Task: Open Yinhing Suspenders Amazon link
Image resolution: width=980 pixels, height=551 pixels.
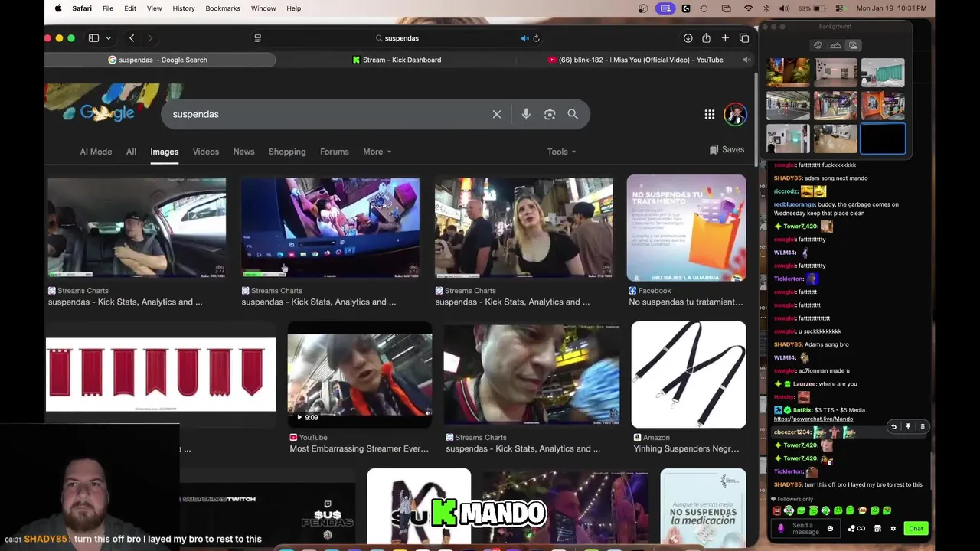Action: pos(686,448)
